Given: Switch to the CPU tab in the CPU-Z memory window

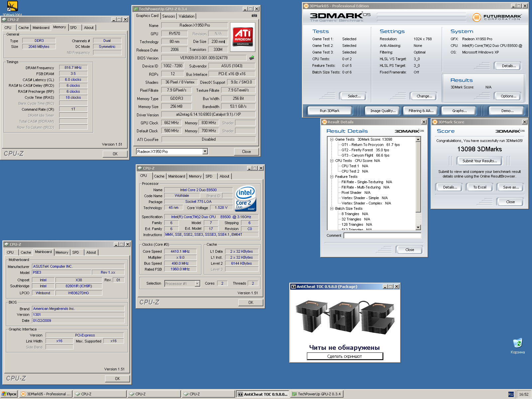Looking at the screenshot, I should [8, 28].
